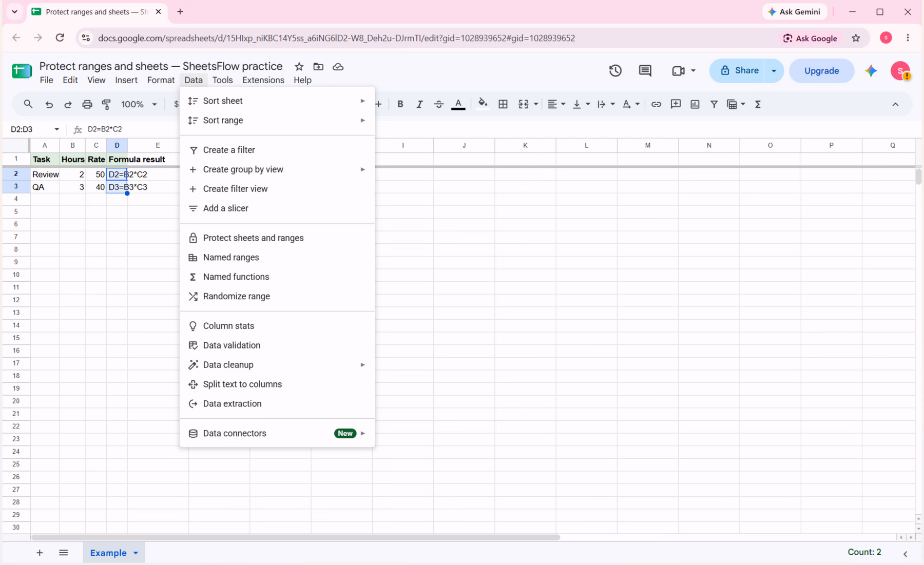Click the Move to folder icon
This screenshot has height=565, width=924.
(x=318, y=67)
